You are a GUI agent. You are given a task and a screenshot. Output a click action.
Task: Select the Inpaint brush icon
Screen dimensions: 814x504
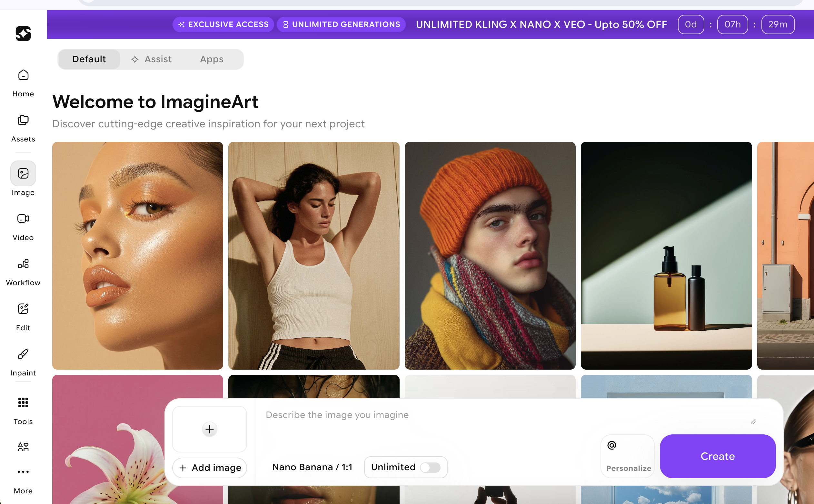pos(23,354)
